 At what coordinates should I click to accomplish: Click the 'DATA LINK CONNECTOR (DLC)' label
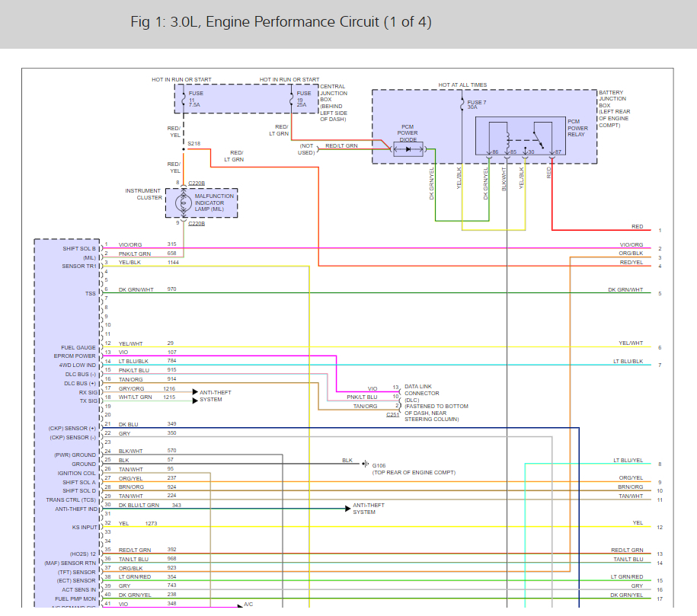422,394
